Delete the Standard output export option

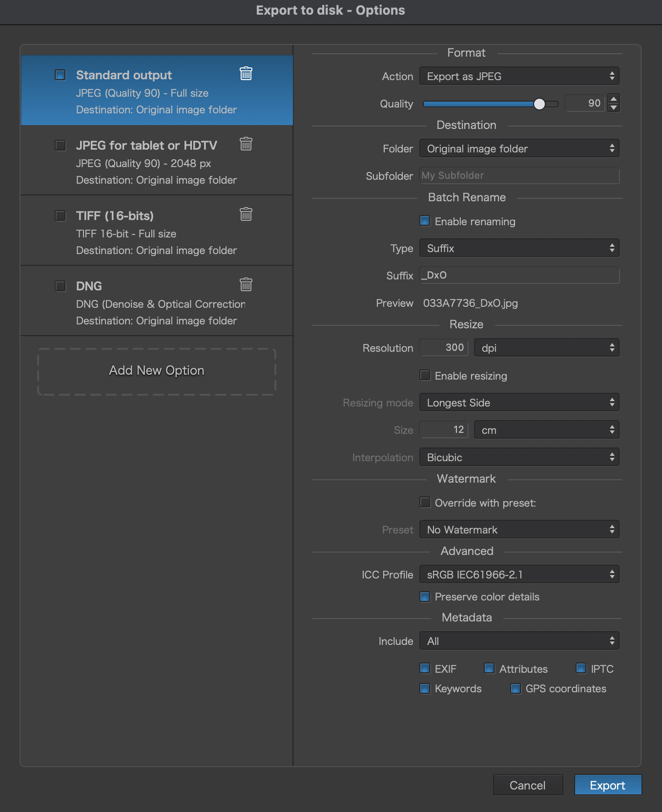[x=246, y=73]
